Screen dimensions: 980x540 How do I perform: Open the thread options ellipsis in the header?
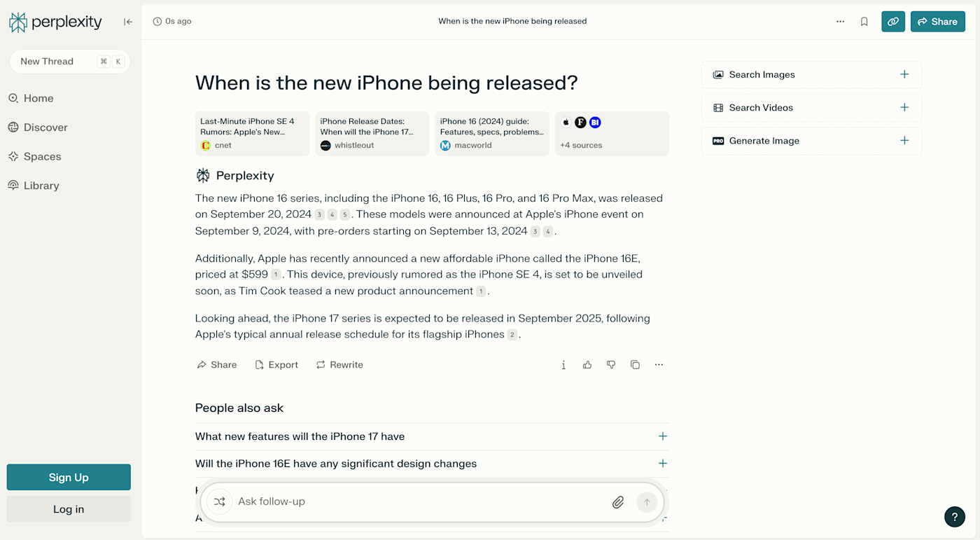click(x=840, y=22)
